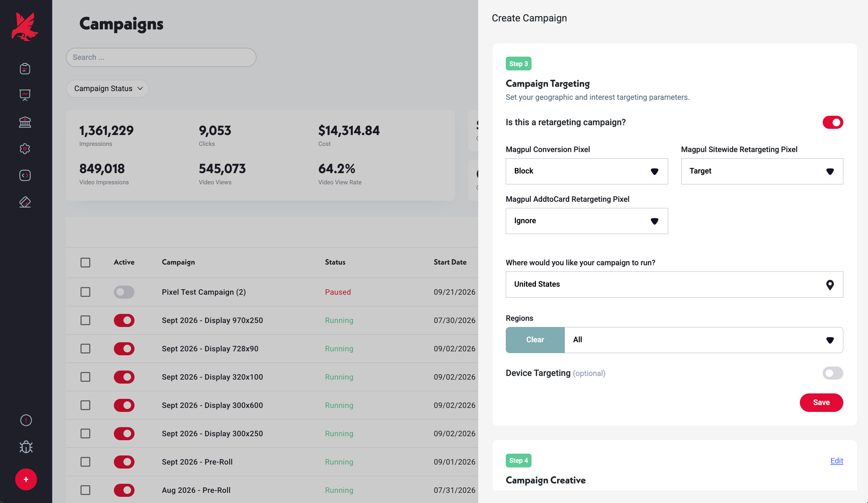This screenshot has height=503, width=868.
Task: Click the Paused status text
Action: pyautogui.click(x=338, y=292)
